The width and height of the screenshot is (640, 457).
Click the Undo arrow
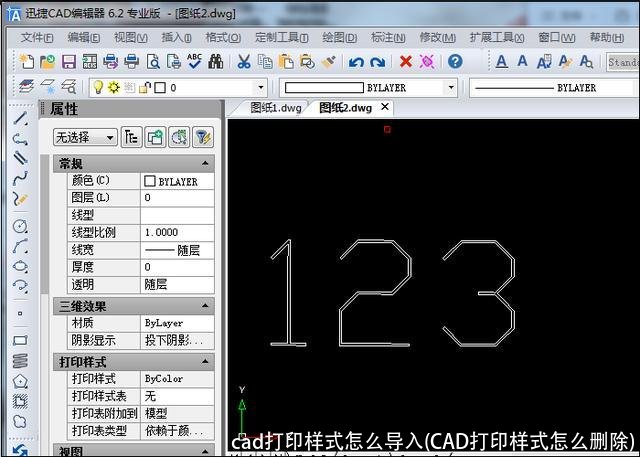(x=356, y=62)
